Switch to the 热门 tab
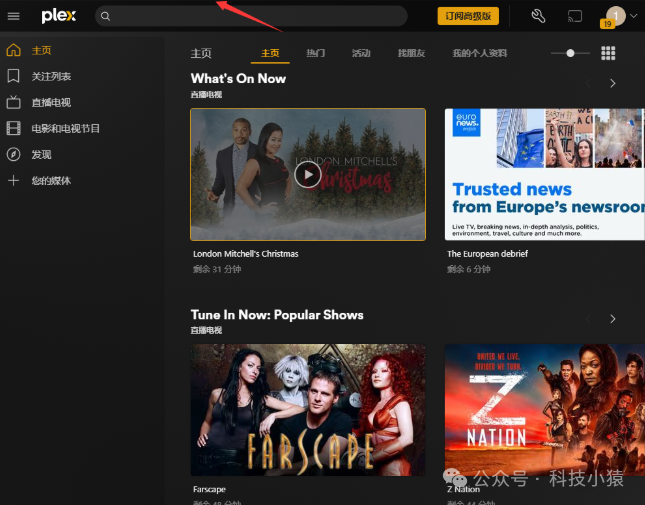Viewport: 645px width, 505px height. tap(316, 53)
